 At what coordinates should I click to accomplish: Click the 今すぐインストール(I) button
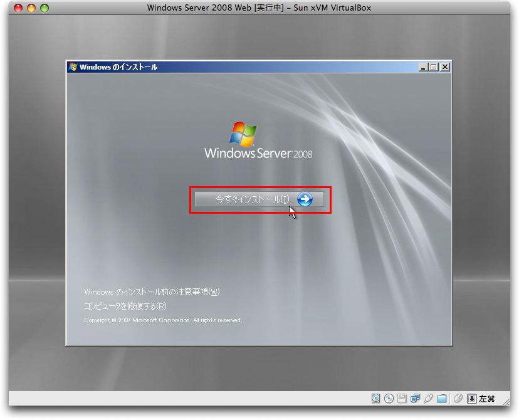coord(259,199)
